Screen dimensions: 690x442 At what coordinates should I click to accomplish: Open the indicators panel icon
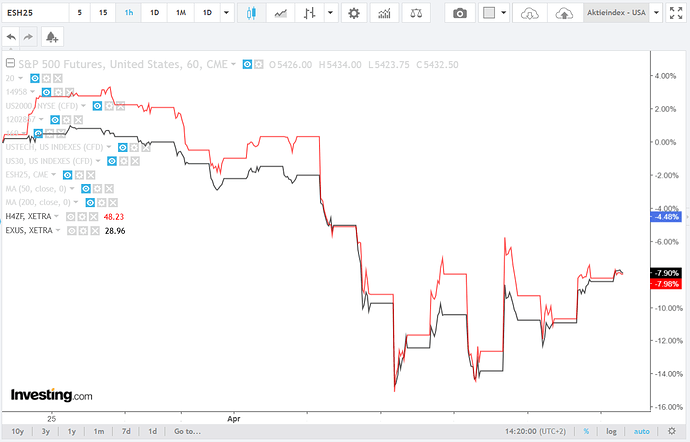384,13
